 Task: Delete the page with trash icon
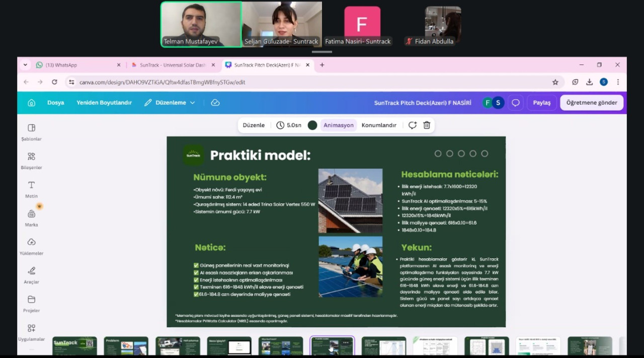point(427,125)
